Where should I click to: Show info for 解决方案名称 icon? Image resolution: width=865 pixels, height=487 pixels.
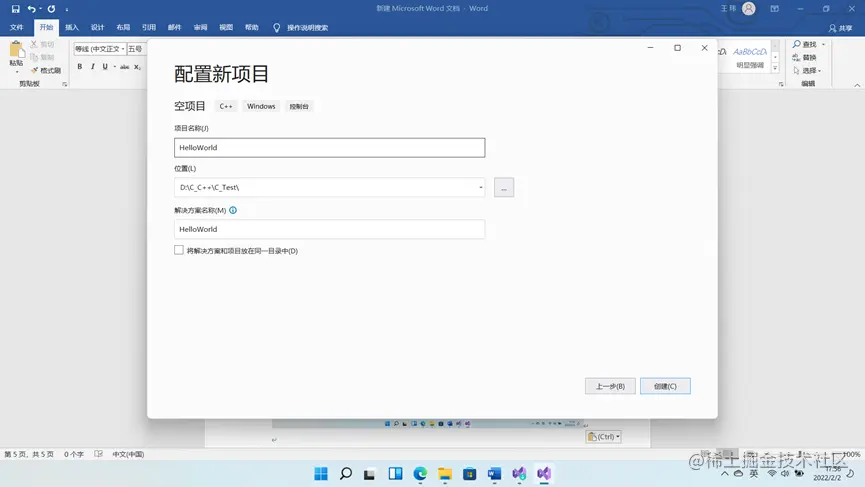pyautogui.click(x=233, y=210)
